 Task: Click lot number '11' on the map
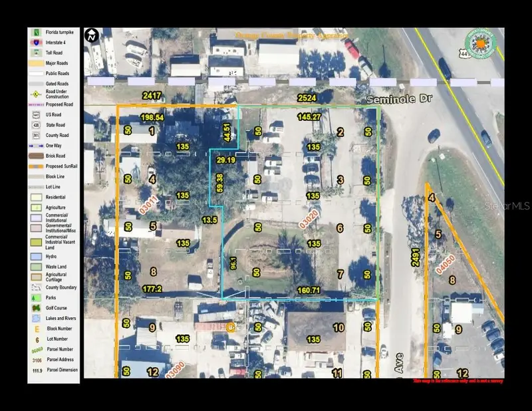click(x=337, y=373)
